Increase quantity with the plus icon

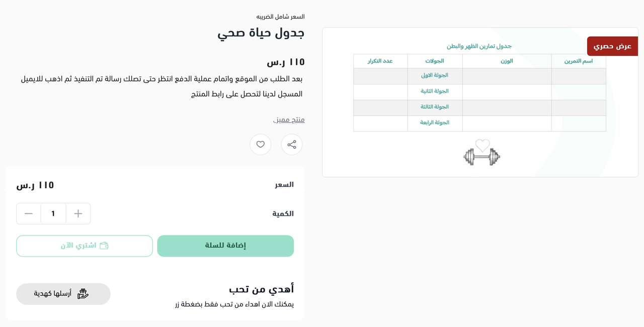(x=78, y=214)
